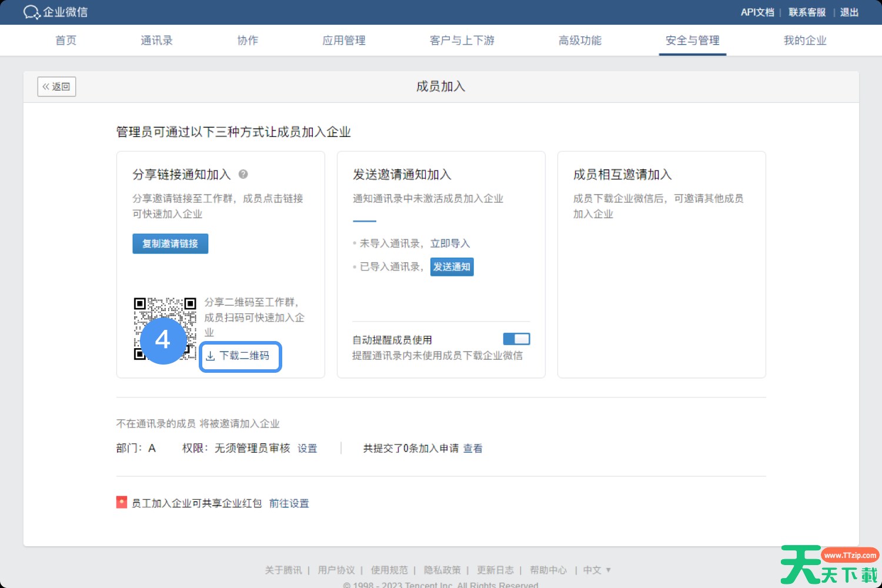Open API文档 in the top bar
Screen dimensions: 882x588
tap(757, 12)
